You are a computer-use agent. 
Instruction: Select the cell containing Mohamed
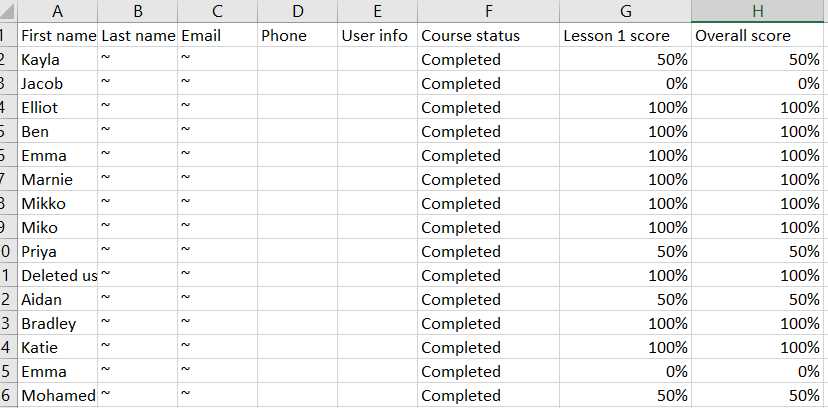coord(58,395)
